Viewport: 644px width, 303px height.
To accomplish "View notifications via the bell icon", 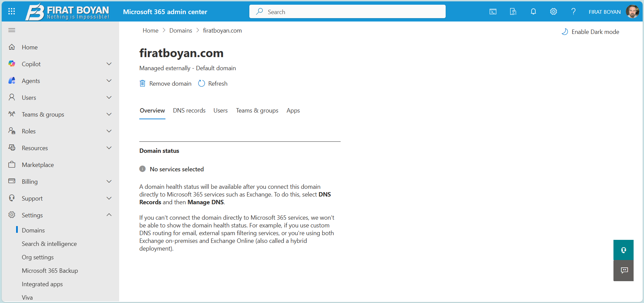I will click(x=533, y=11).
